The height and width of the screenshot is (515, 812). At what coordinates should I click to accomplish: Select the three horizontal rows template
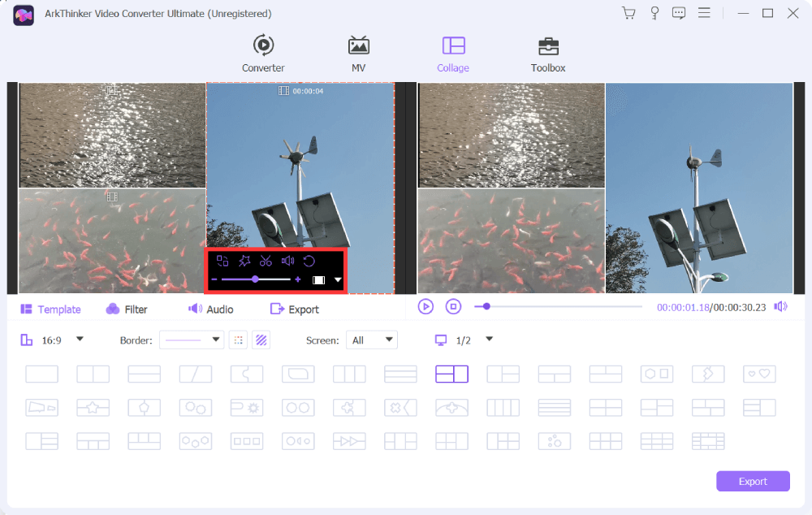pyautogui.click(x=401, y=374)
